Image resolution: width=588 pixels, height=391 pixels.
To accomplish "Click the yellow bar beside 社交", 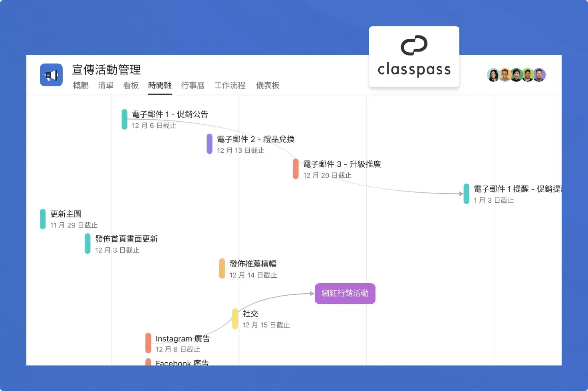I will tap(235, 318).
